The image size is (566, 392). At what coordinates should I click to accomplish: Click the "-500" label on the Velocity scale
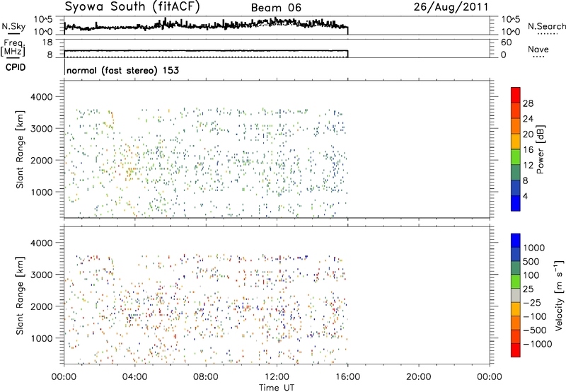tap(535, 330)
